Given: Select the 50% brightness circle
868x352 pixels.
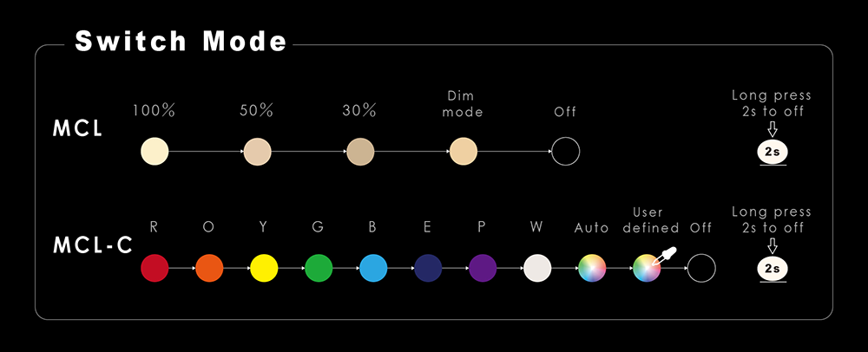Looking at the screenshot, I should pyautogui.click(x=257, y=152).
